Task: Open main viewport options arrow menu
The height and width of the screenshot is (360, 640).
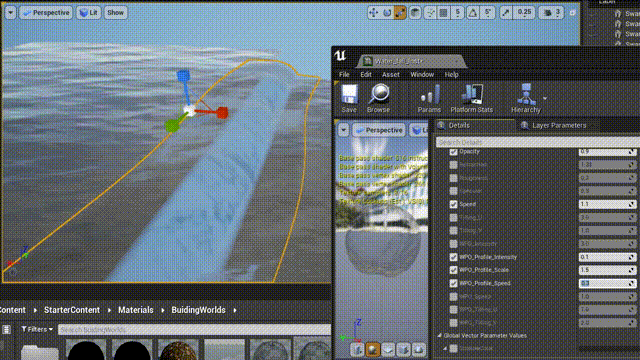Action: [x=11, y=13]
